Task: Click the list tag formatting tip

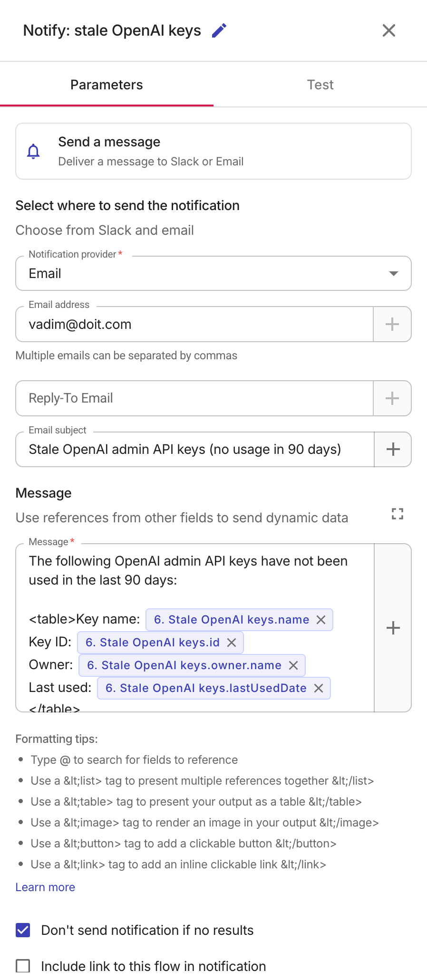Action: point(203,781)
